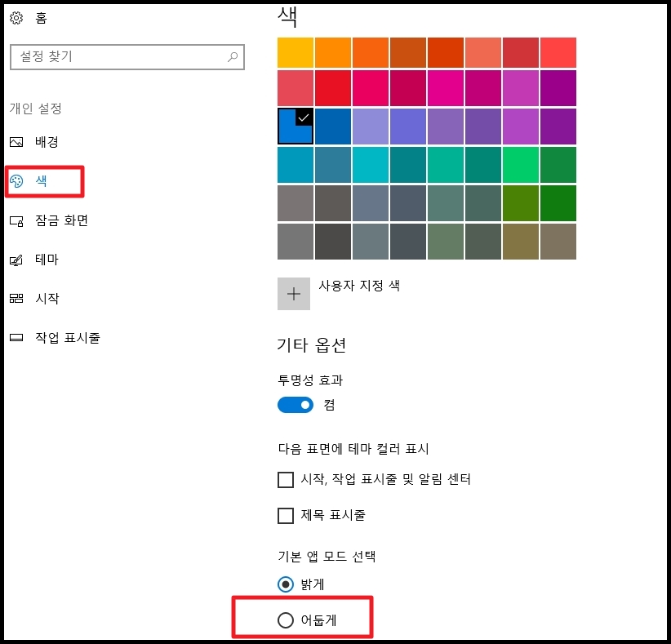Click the 시작 tiles icon
671x644 pixels.
point(16,298)
